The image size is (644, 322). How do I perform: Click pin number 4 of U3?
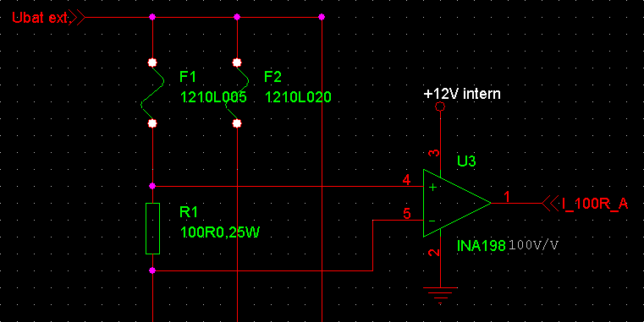pos(406,180)
